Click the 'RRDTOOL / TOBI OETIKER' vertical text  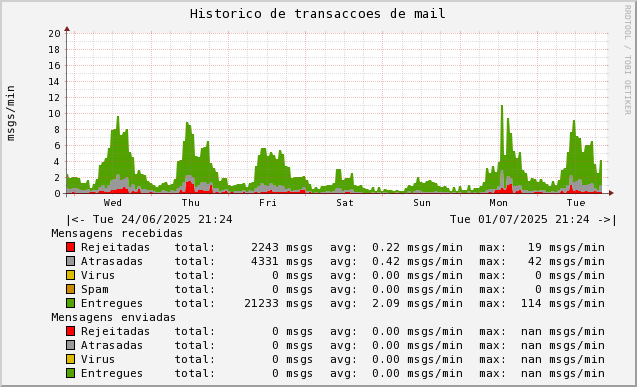628,60
